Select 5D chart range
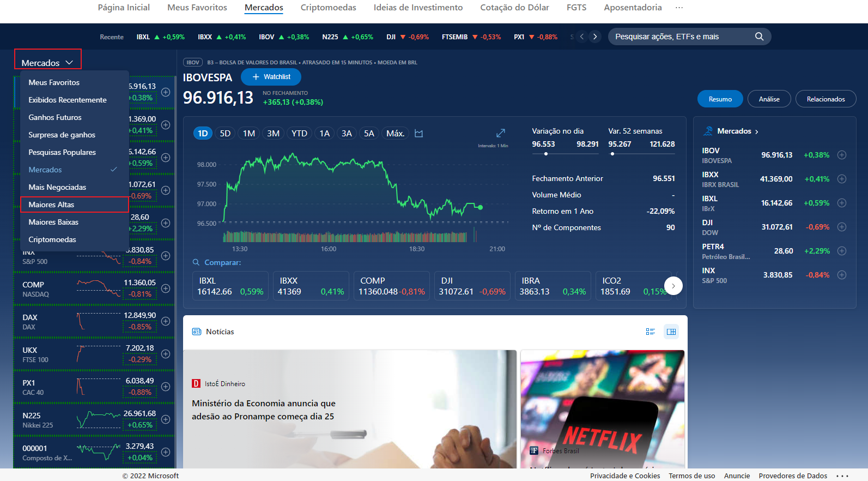Viewport: 868px width, 481px height. pos(225,134)
